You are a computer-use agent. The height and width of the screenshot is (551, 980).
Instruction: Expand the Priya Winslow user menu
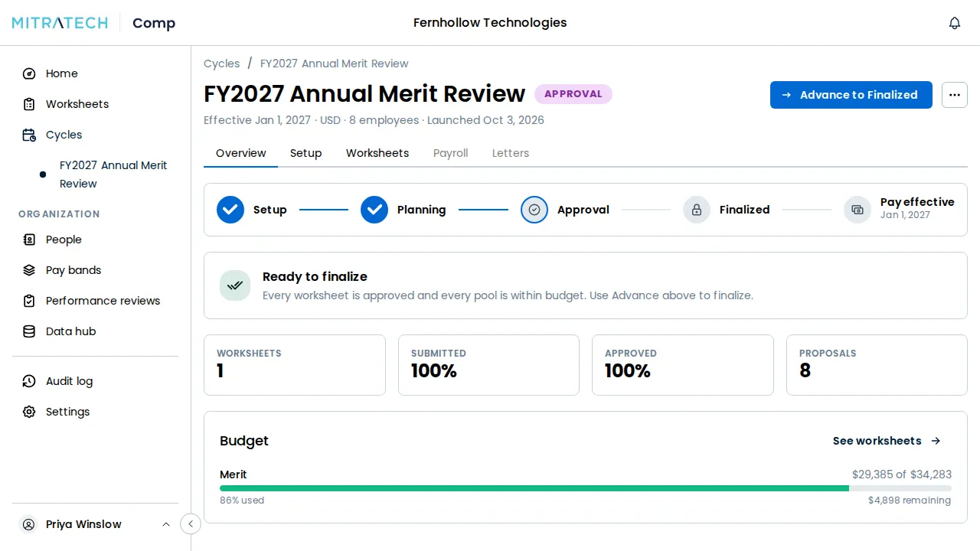[95, 524]
